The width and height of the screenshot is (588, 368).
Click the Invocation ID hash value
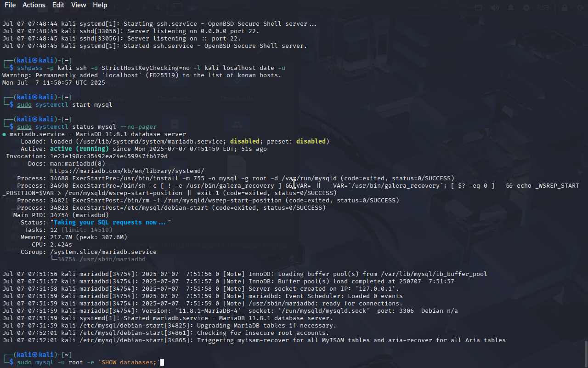(109, 156)
